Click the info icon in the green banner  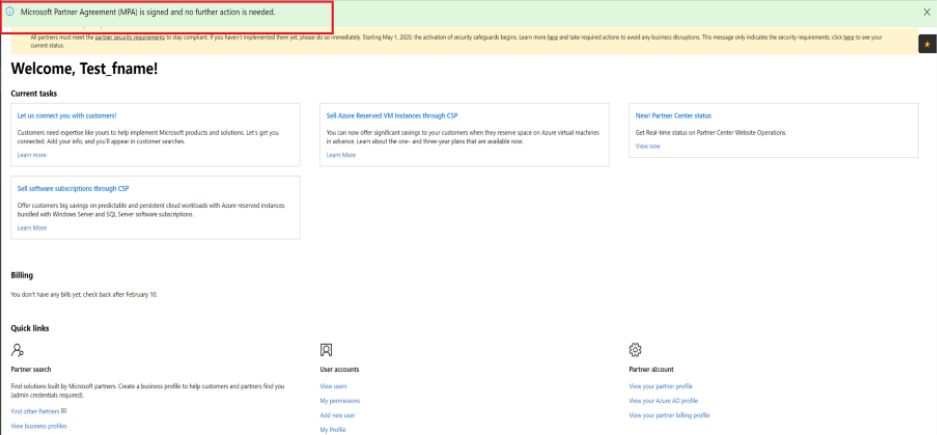pyautogui.click(x=10, y=11)
